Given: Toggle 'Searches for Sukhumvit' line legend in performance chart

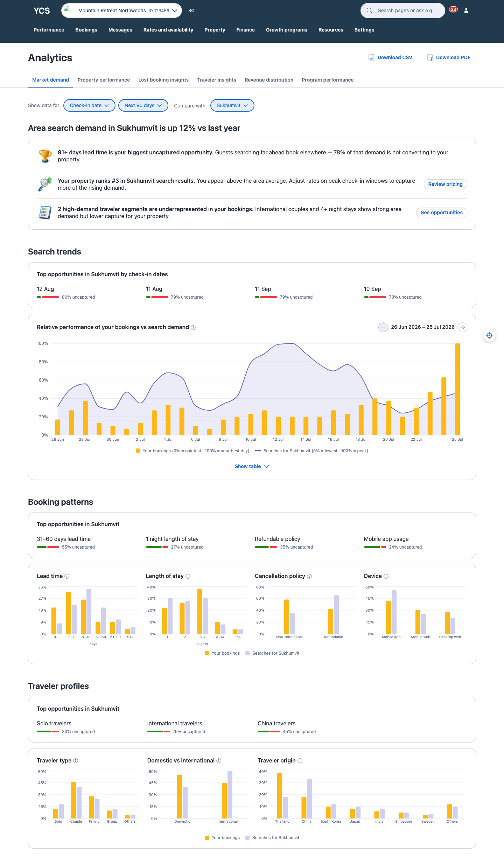Looking at the screenshot, I should click(311, 451).
